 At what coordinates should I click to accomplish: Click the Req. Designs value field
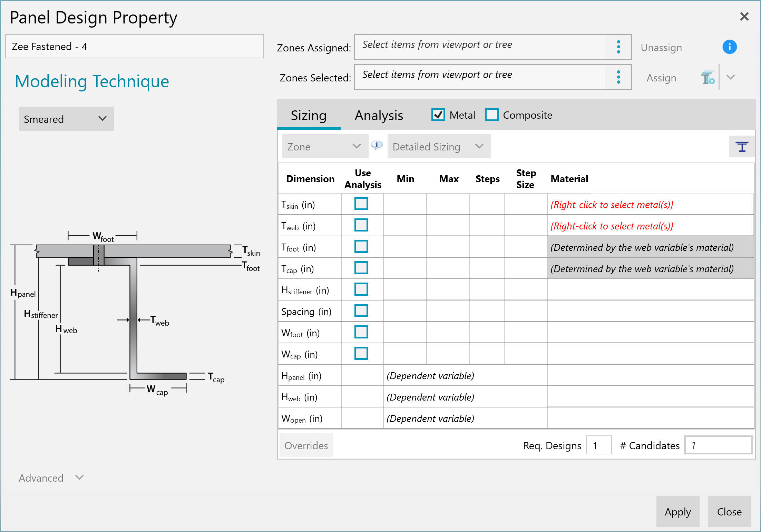point(599,445)
